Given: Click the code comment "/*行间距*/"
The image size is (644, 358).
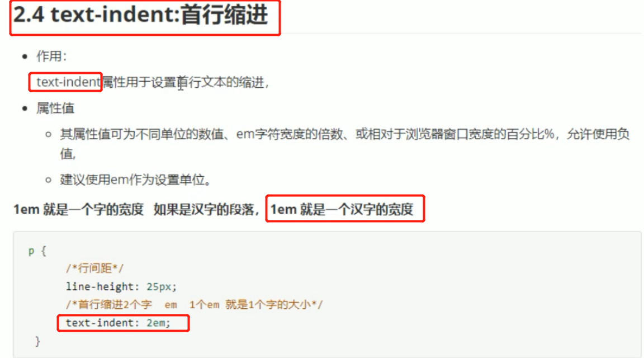Looking at the screenshot, I should [x=94, y=268].
